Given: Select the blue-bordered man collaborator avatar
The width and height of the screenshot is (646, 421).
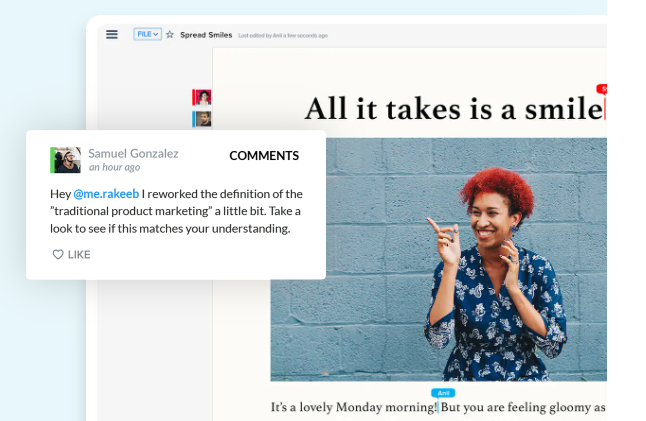Looking at the screenshot, I should pyautogui.click(x=202, y=119).
